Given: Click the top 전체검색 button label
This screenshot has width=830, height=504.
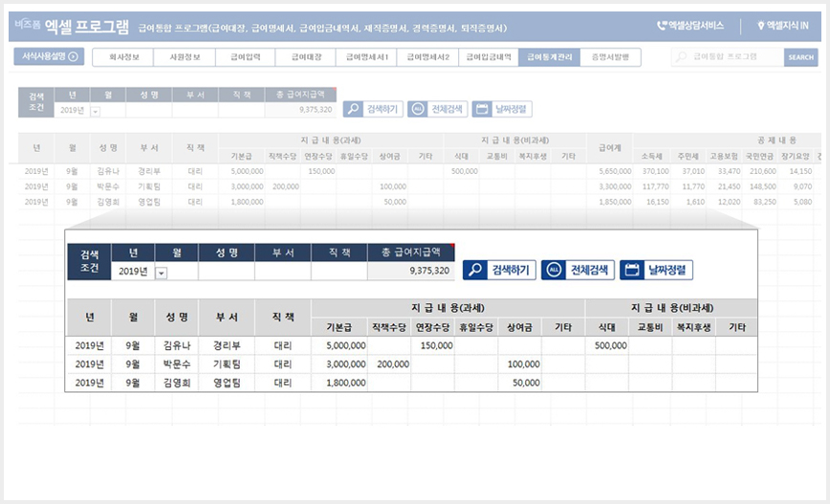Looking at the screenshot, I should (447, 109).
